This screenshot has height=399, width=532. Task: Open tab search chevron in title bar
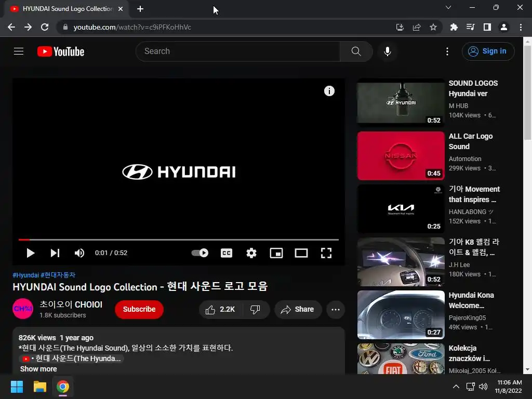448,7
